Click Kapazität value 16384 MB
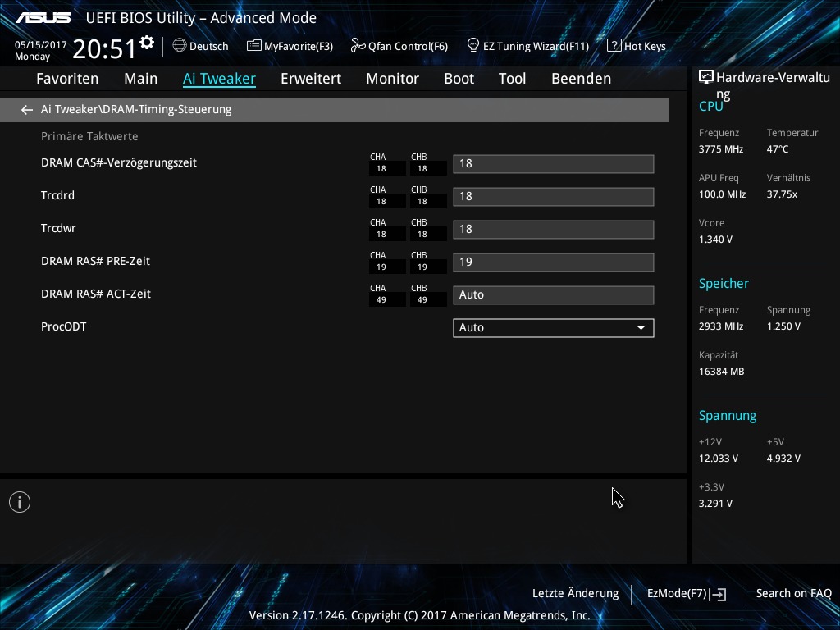This screenshot has height=630, width=840. pos(722,372)
